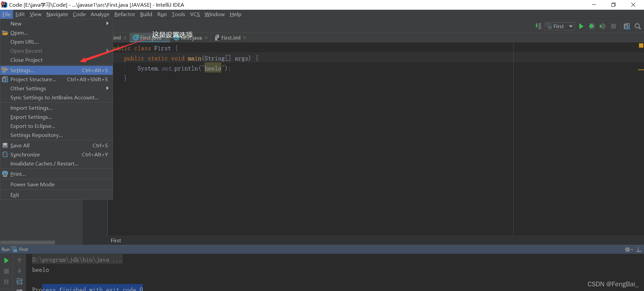Image resolution: width=644 pixels, height=291 pixels.
Task: Click the Down the stack trace arrow
Action: click(19, 271)
